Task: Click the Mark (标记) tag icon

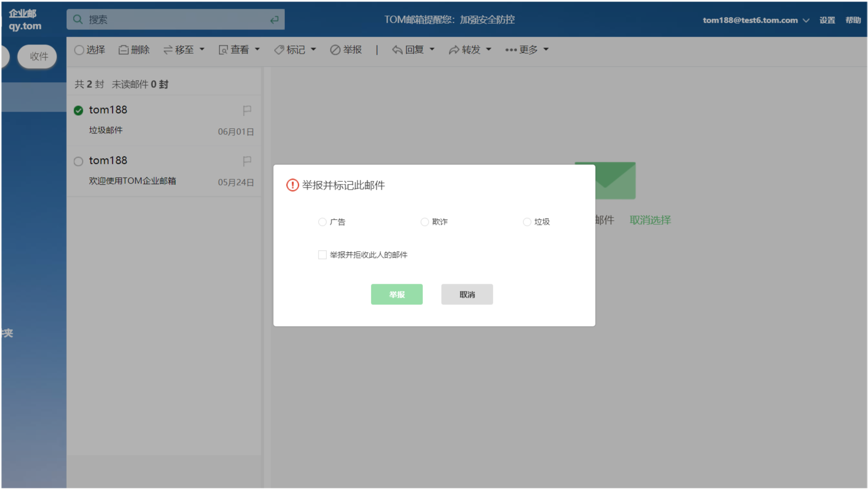Action: click(279, 50)
